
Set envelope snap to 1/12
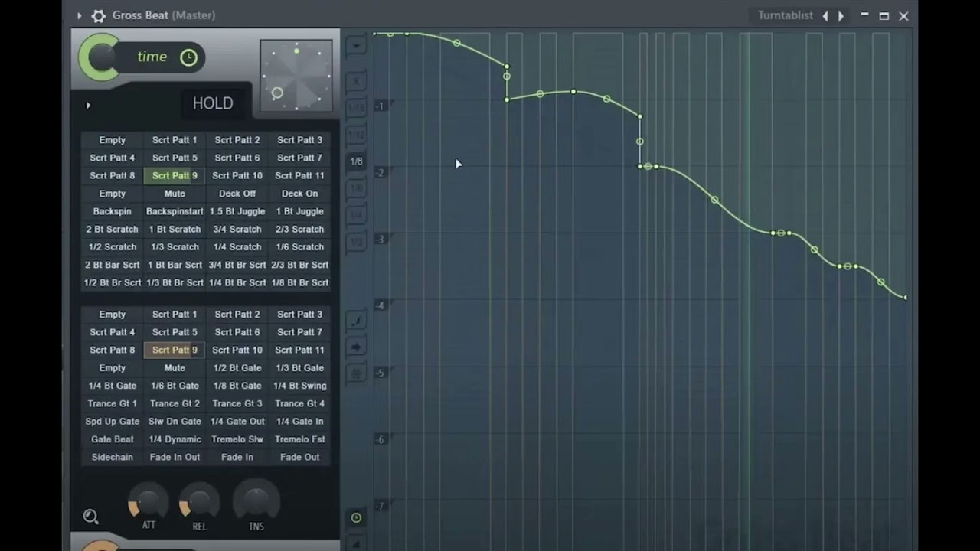point(356,135)
